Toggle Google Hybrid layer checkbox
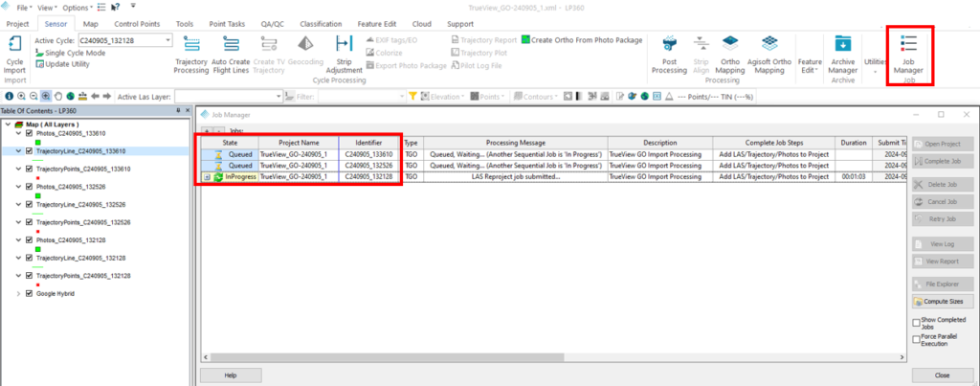Screen dimensions: 980x386 click(29, 293)
